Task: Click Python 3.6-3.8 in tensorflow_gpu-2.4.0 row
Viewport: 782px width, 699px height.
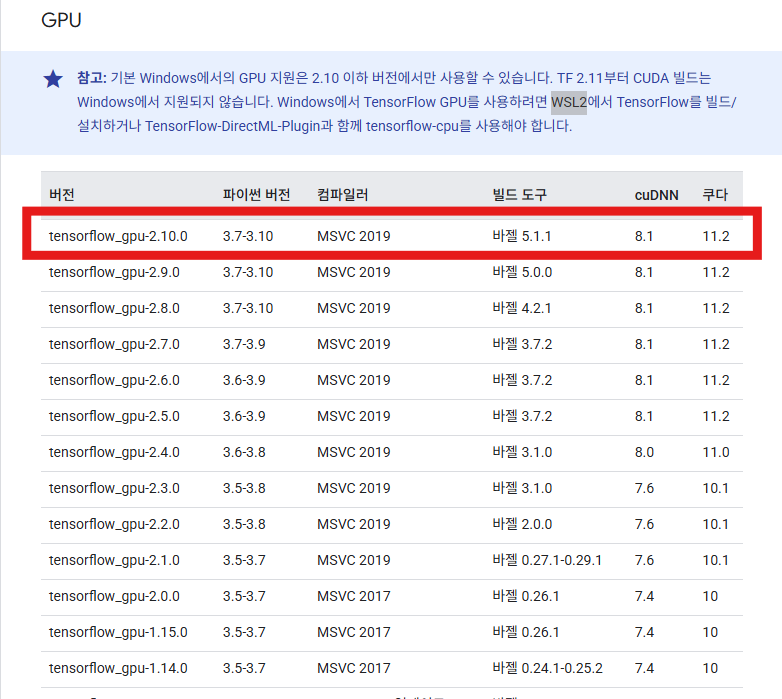Action: pyautogui.click(x=244, y=452)
